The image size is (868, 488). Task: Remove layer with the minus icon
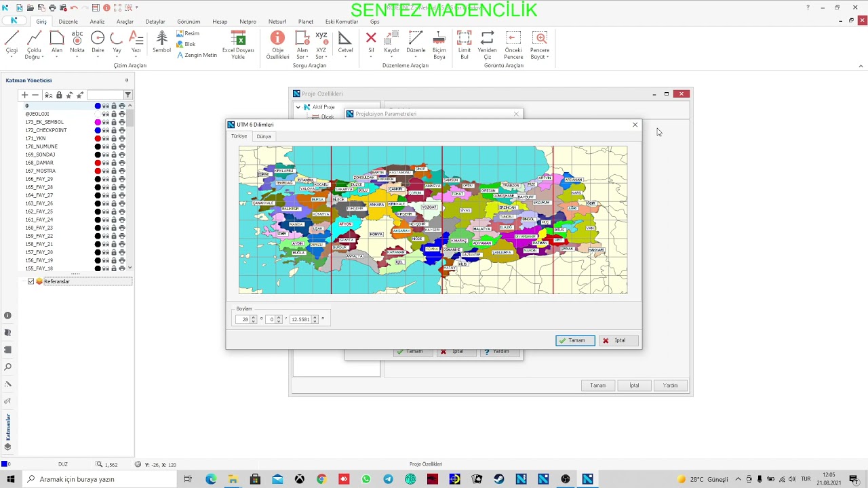[x=35, y=95]
